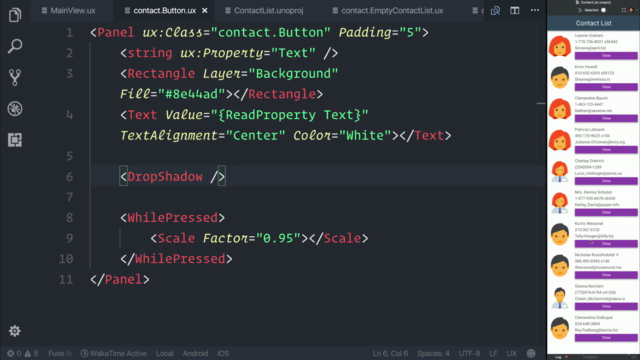Viewport: 640px width, 360px height.
Task: Click Leanne Graham's avatar image
Action: tap(560, 46)
